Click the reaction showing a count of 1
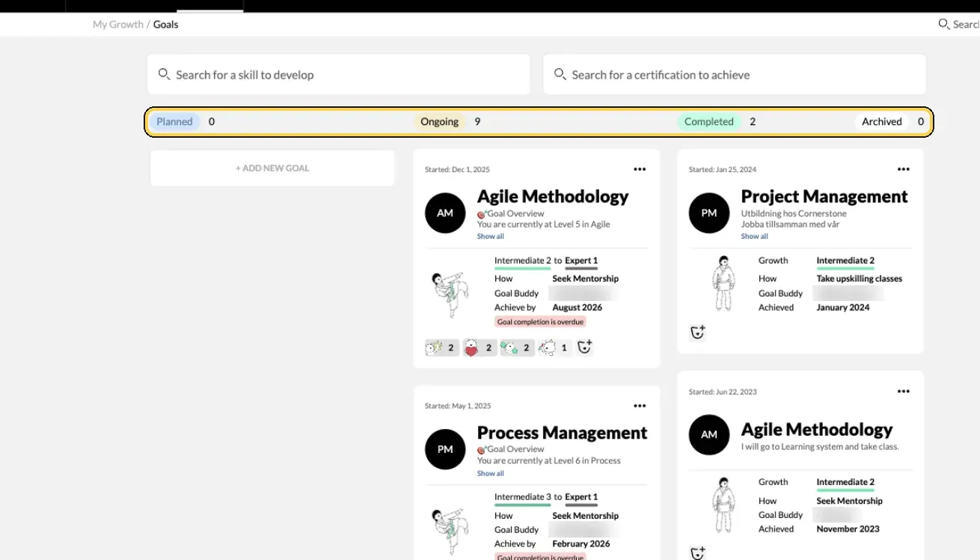The height and width of the screenshot is (560, 980). tap(555, 347)
